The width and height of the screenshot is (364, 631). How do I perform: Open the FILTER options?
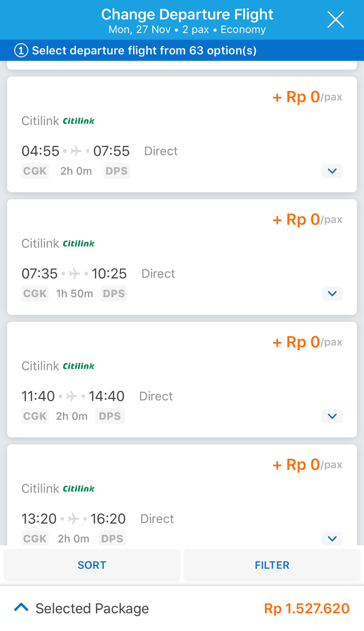[272, 565]
